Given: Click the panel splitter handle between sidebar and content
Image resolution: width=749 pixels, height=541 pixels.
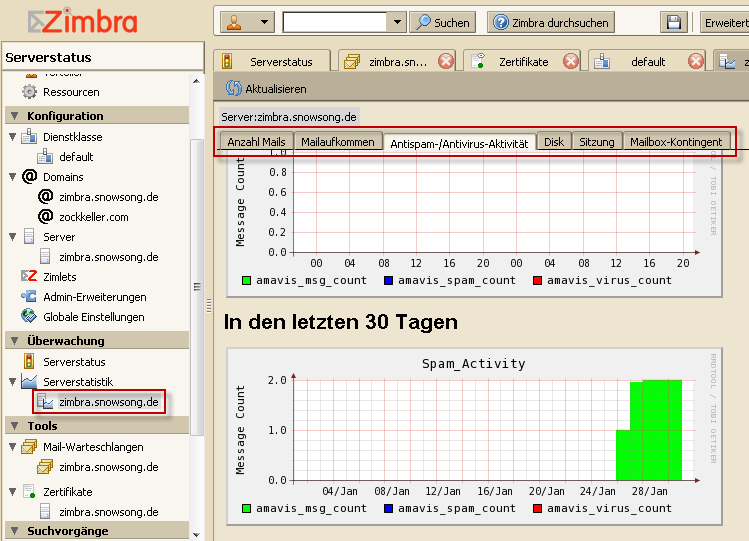Looking at the screenshot, I should point(209,306).
